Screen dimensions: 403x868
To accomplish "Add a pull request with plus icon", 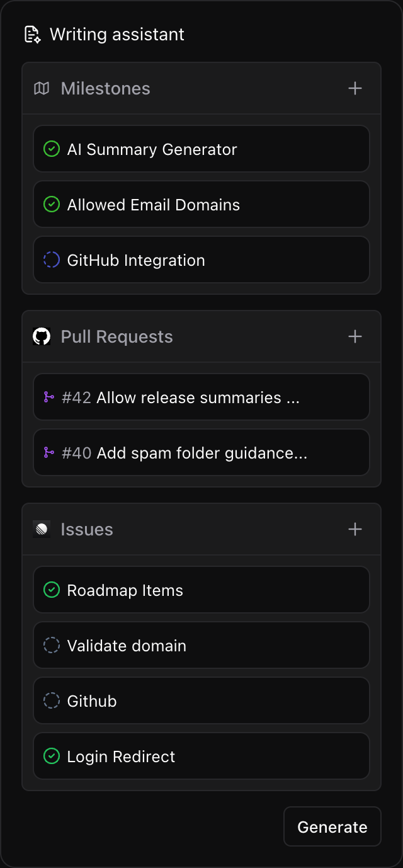I will point(355,337).
